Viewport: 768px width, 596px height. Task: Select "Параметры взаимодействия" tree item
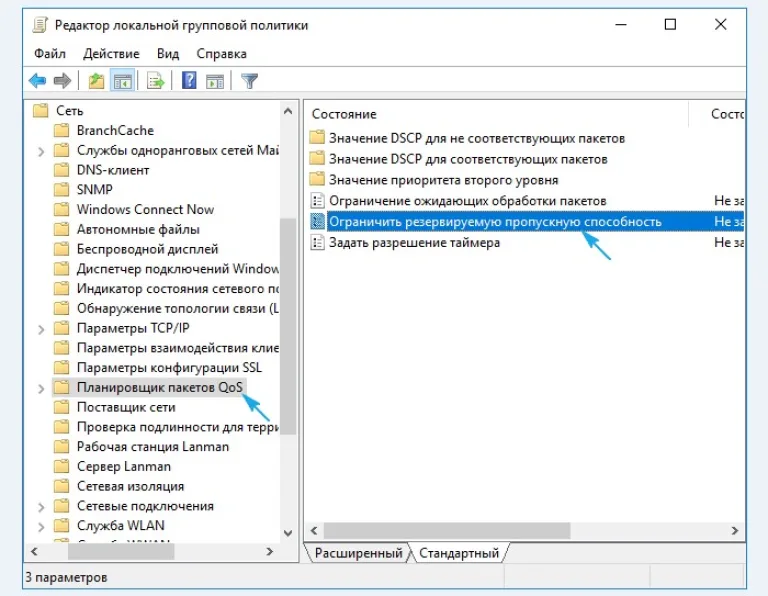click(177, 348)
